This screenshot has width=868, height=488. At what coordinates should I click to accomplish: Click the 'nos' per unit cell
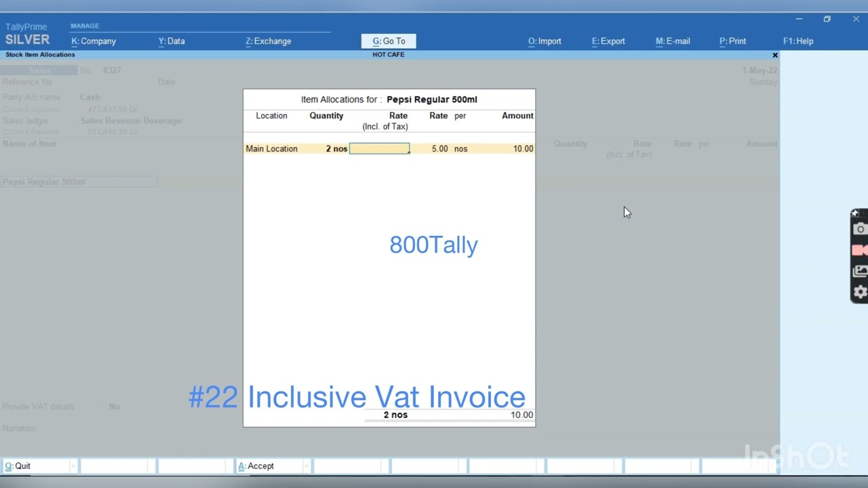(461, 148)
